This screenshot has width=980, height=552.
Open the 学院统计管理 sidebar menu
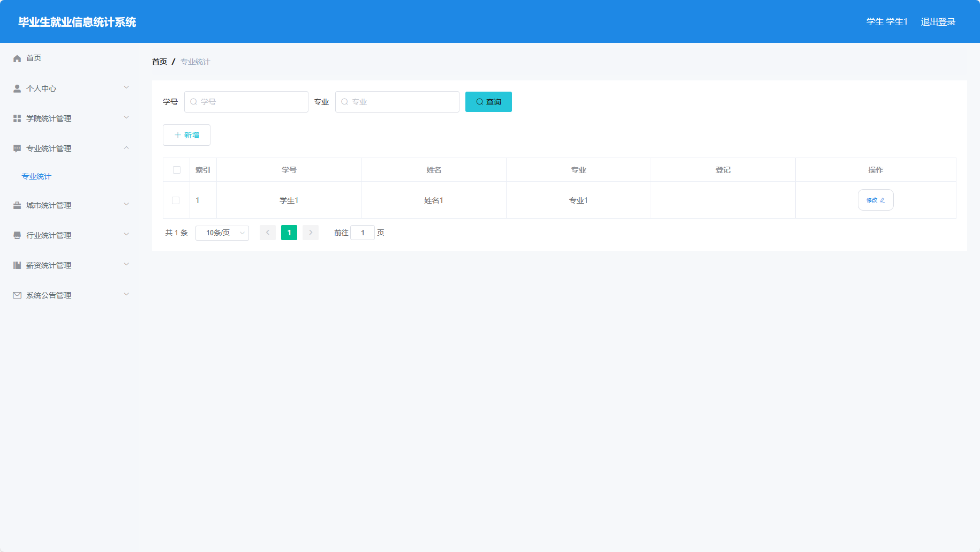70,118
